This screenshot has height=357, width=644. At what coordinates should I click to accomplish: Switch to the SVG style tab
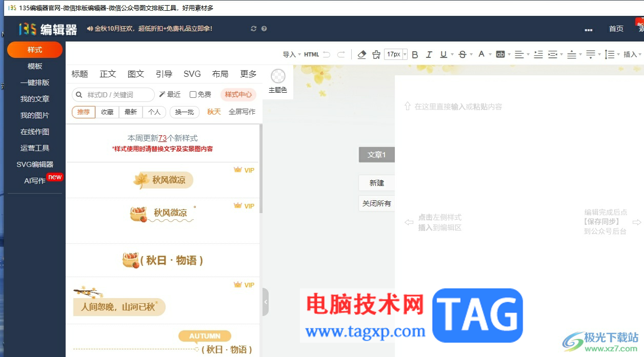(192, 74)
